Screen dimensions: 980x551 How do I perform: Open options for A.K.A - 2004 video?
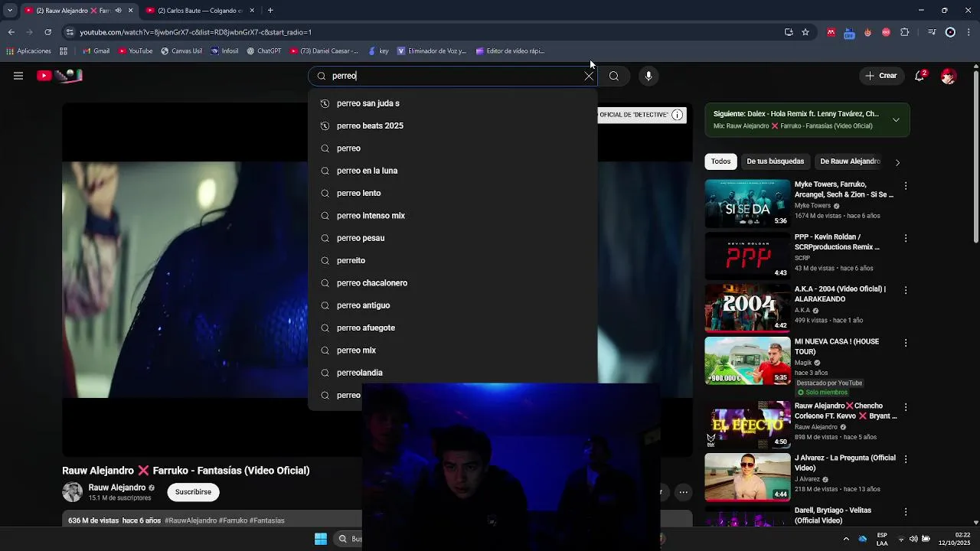pos(906,291)
